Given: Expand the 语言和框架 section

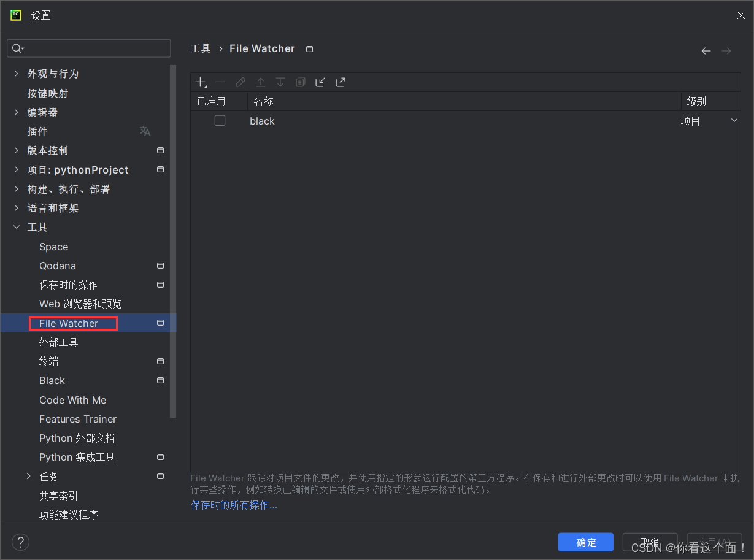Looking at the screenshot, I should pos(17,208).
